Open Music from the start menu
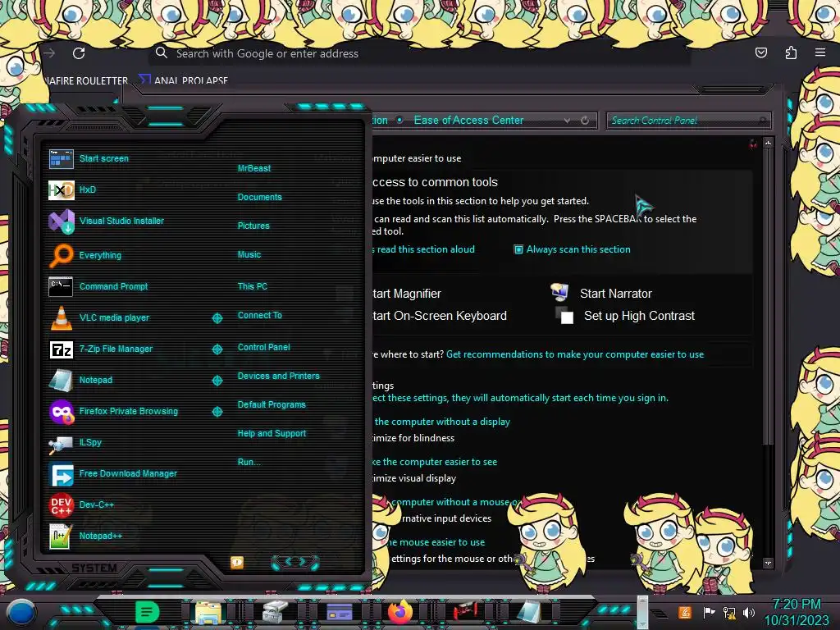The image size is (840, 630). click(249, 254)
